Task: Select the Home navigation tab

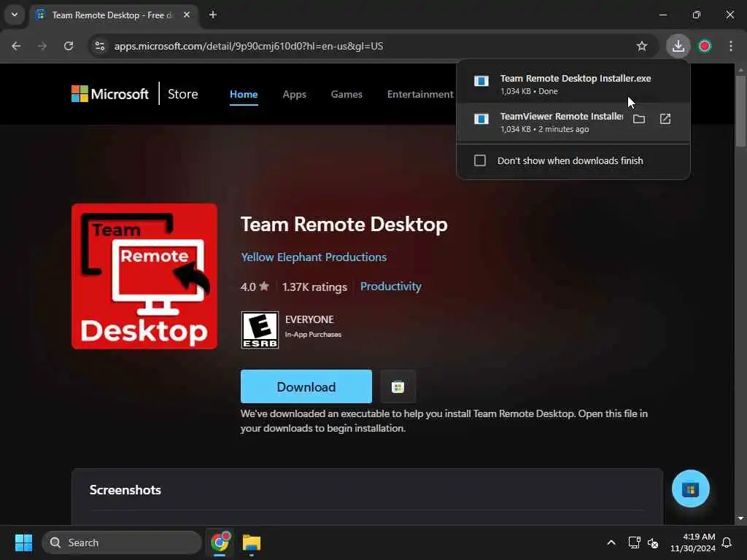Action: point(244,94)
